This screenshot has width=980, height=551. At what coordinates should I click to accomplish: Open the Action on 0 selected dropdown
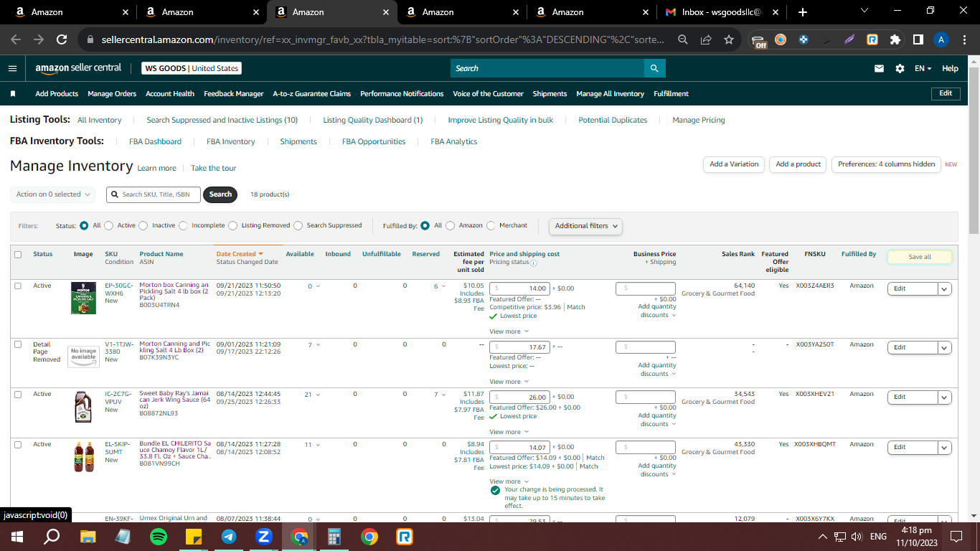pyautogui.click(x=53, y=194)
